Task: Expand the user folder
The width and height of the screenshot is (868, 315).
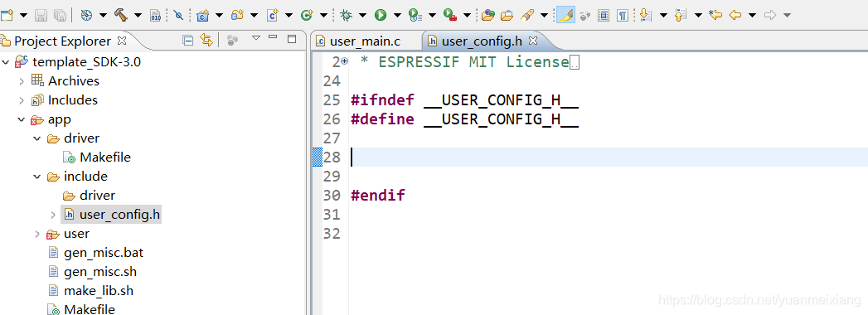Action: click(37, 234)
